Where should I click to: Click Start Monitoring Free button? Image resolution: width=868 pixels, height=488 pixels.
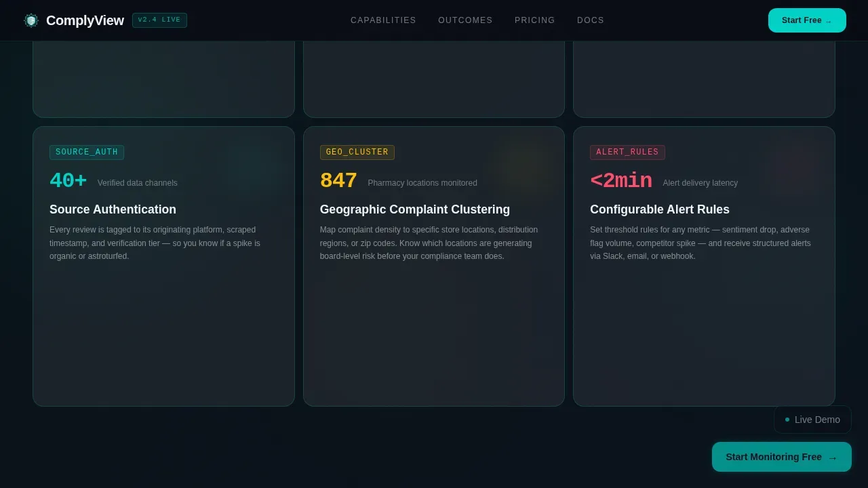782,457
